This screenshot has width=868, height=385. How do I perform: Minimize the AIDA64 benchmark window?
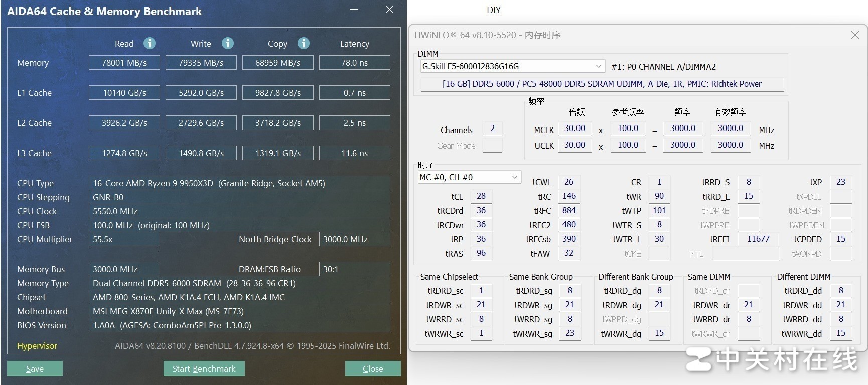click(355, 10)
